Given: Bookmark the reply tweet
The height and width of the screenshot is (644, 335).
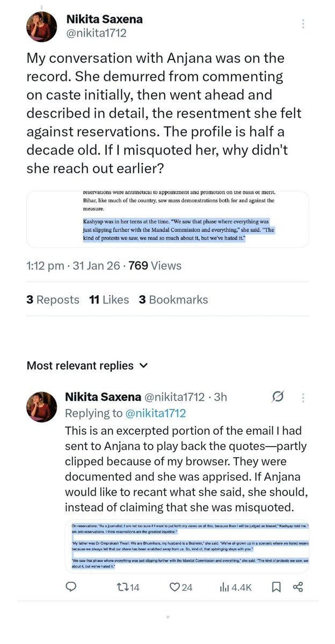Looking at the screenshot, I should click(276, 587).
